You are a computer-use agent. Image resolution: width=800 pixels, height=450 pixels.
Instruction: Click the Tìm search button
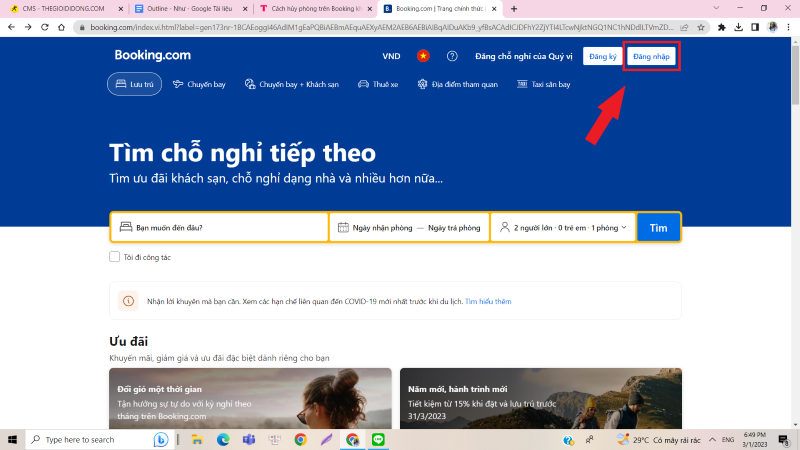click(658, 228)
